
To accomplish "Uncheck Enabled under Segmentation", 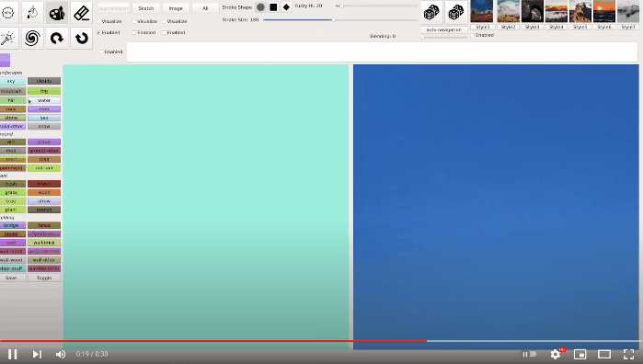I will tap(98, 32).
